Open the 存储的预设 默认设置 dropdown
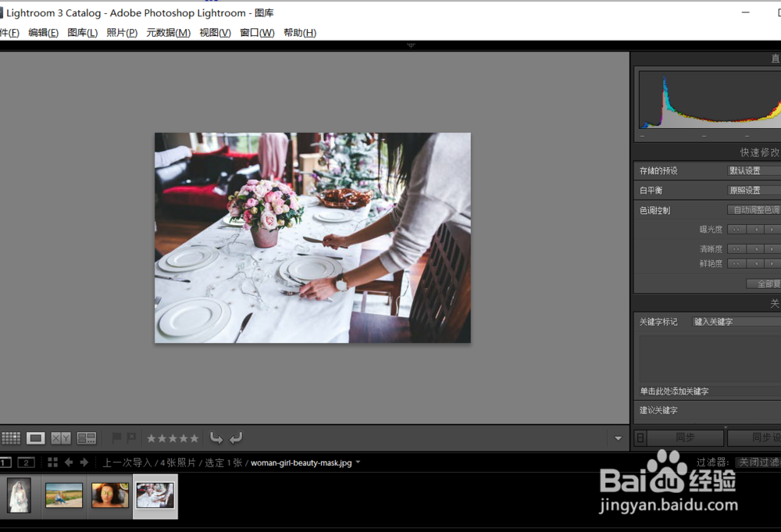Screen dimensions: 781x532 [754, 171]
